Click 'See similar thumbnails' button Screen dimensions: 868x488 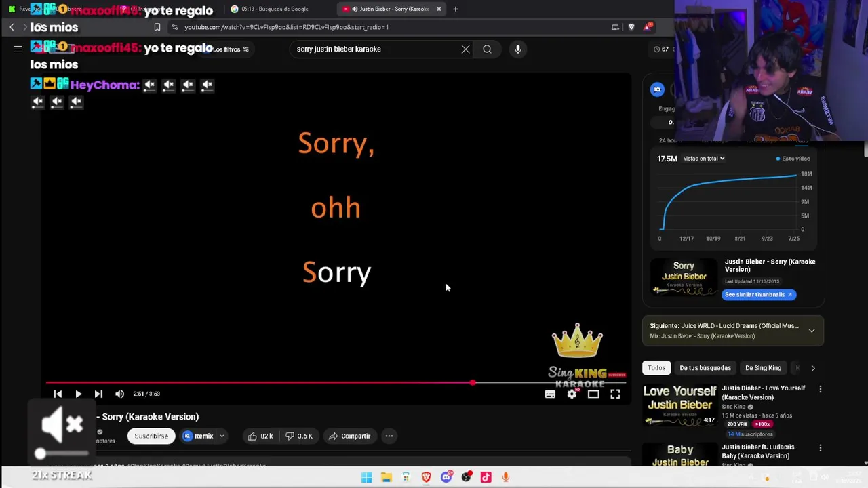coord(758,295)
